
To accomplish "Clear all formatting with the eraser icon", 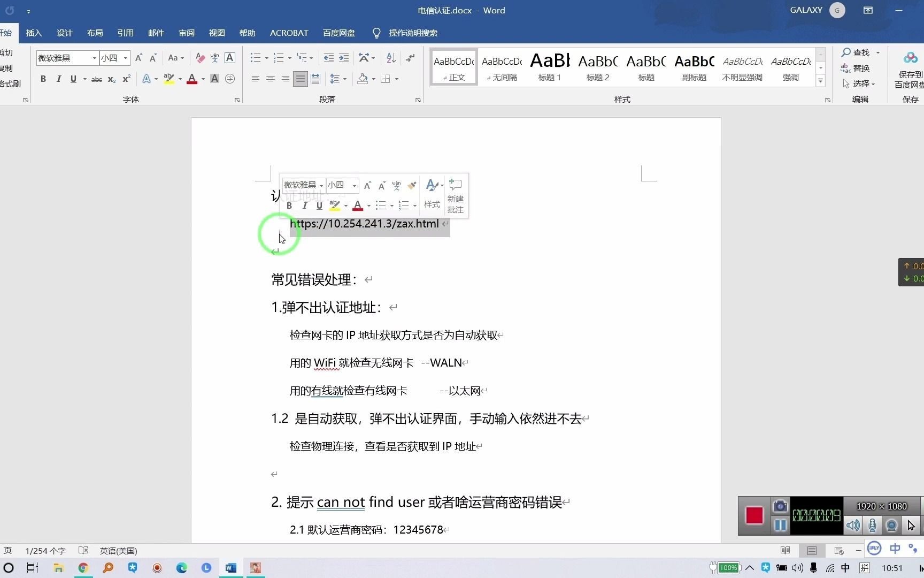I will 200,58.
